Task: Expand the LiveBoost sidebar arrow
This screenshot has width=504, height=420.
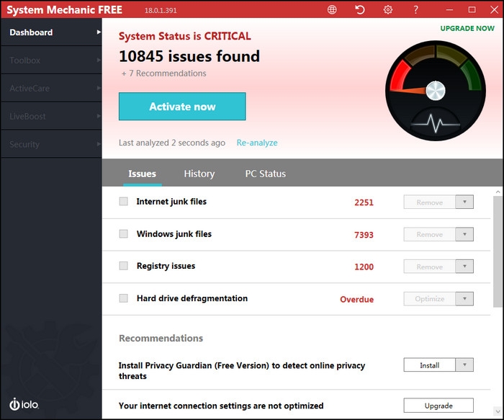Action: [x=99, y=116]
